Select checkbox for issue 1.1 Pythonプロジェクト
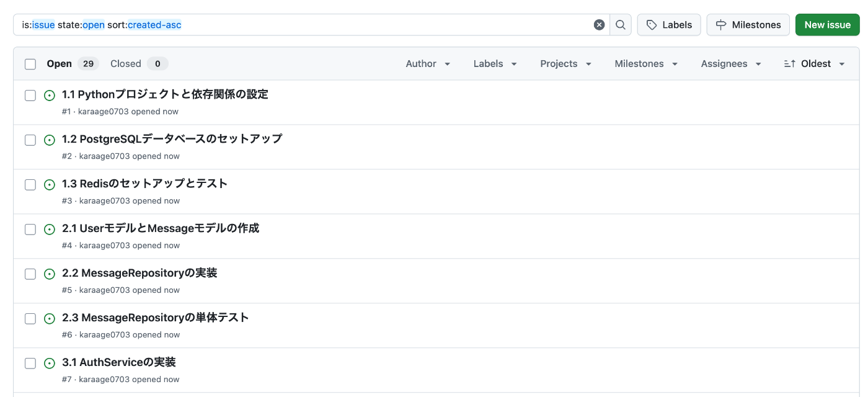The height and width of the screenshot is (397, 868). pyautogui.click(x=30, y=96)
